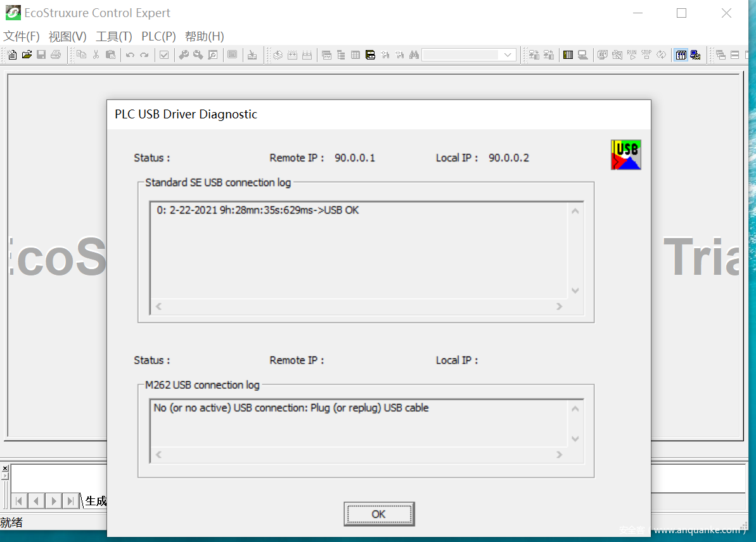Viewport: 756px width, 542px height.
Task: Click up arrow of SE USB log scrollbar
Action: point(575,211)
